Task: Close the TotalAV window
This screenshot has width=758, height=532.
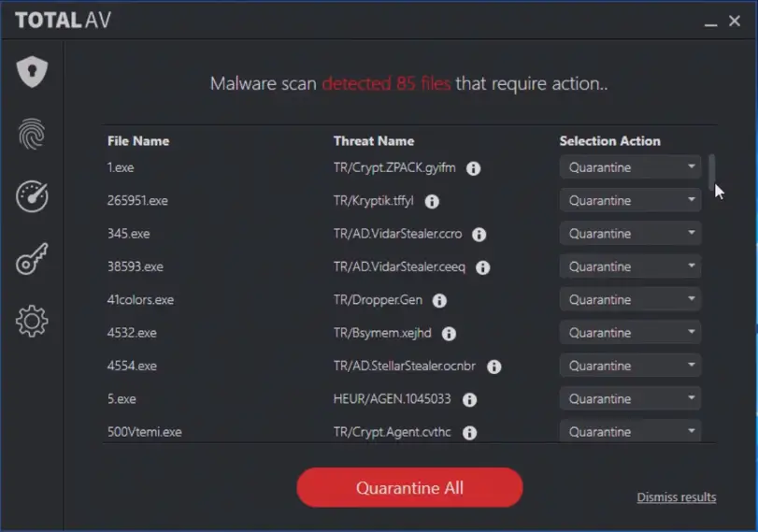Action: point(735,21)
